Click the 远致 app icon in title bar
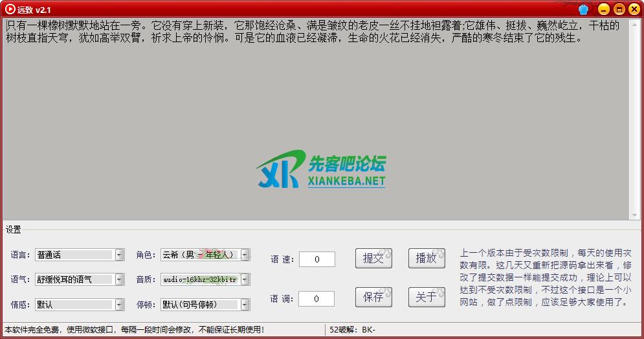 click(x=9, y=8)
